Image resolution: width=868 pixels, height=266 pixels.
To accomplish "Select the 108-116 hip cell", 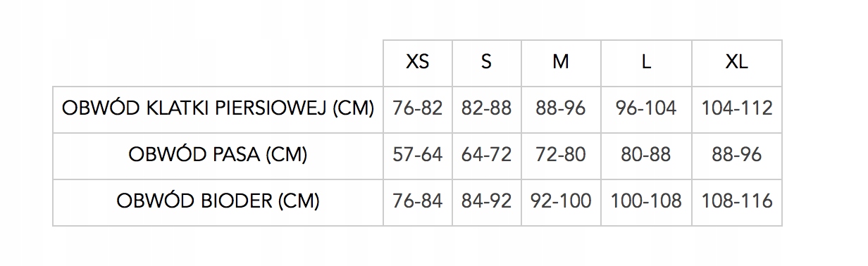I will point(737,201).
